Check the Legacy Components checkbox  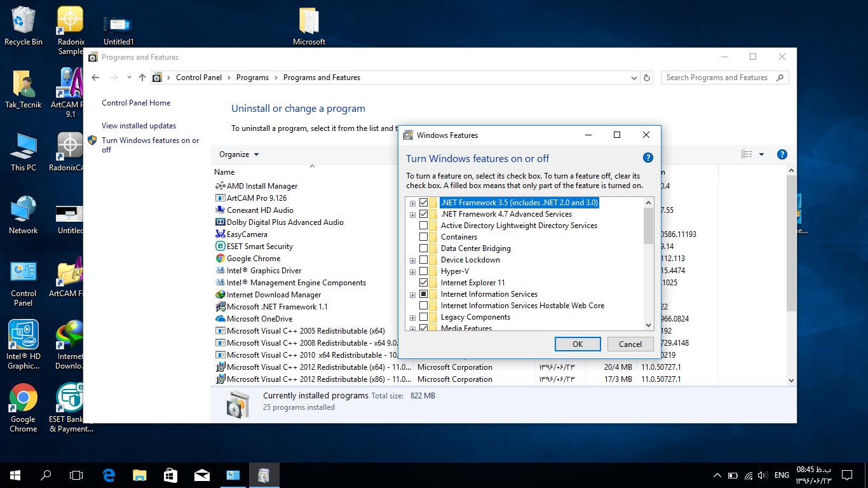pyautogui.click(x=424, y=317)
